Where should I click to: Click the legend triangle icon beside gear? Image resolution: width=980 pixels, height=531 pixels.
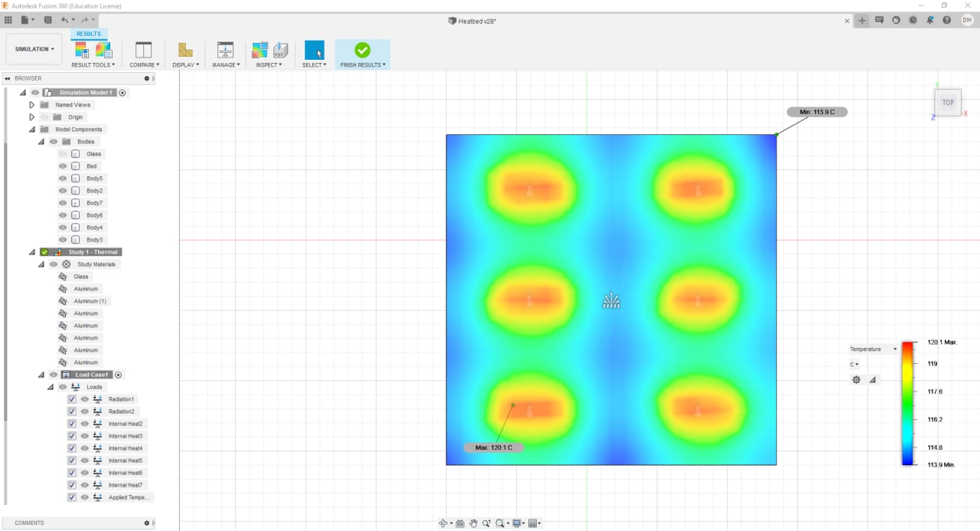point(872,379)
